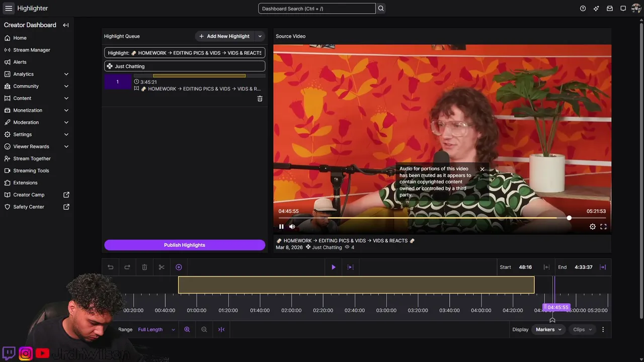Click in the Dashboard Search field
This screenshot has height=362, width=644.
[316, 9]
